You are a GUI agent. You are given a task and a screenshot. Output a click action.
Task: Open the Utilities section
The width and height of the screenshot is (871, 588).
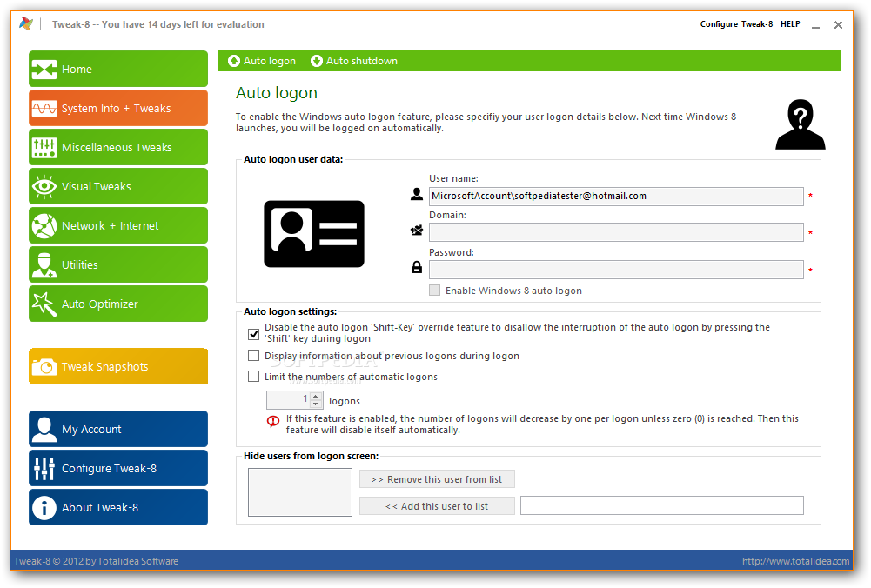click(x=118, y=264)
